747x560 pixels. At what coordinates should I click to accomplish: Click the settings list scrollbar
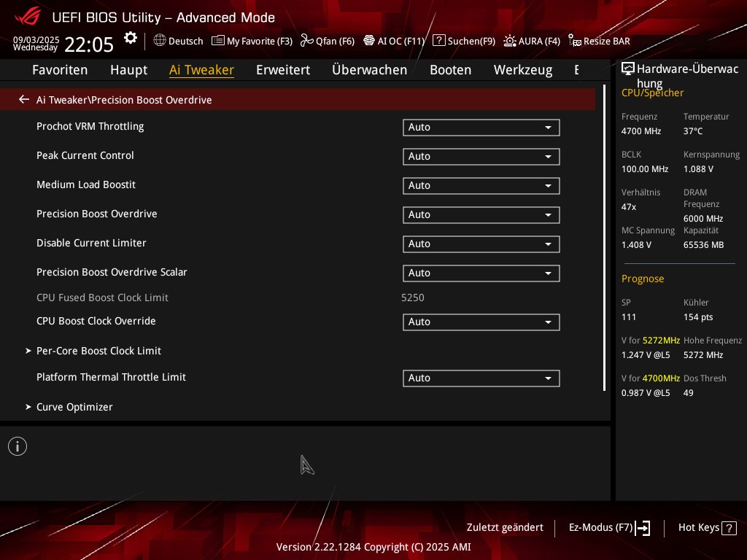click(x=604, y=238)
